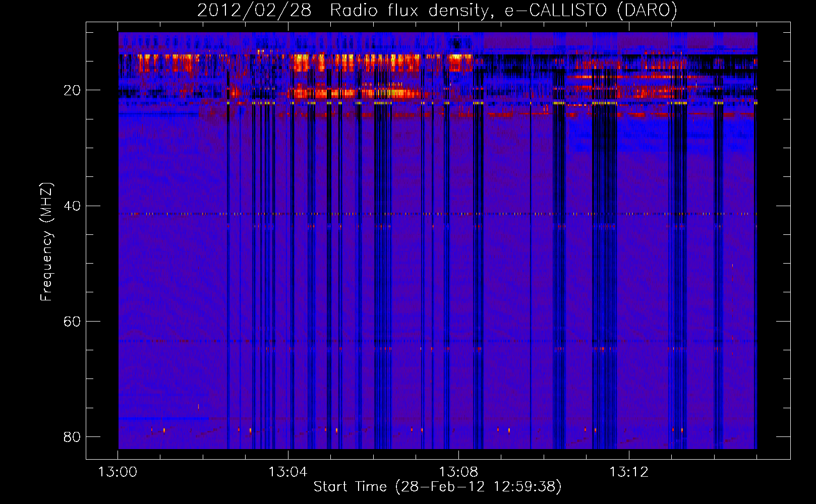Click the 13:00 time tick label
This screenshot has width=816, height=504.
118,472
